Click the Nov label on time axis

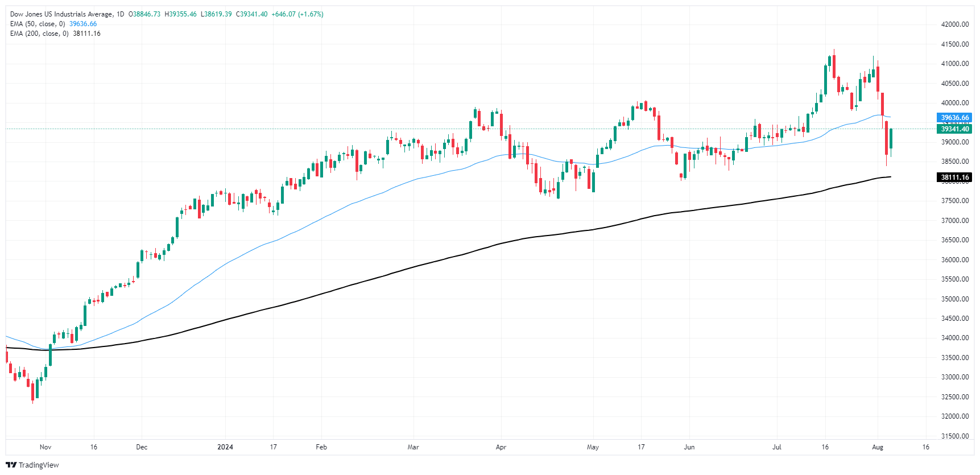click(46, 447)
